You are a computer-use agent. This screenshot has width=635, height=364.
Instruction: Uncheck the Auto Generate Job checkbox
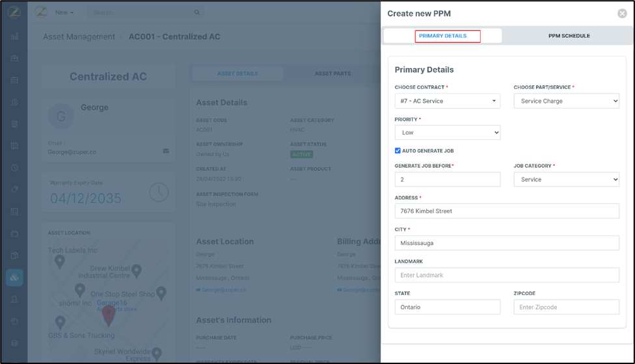(398, 151)
